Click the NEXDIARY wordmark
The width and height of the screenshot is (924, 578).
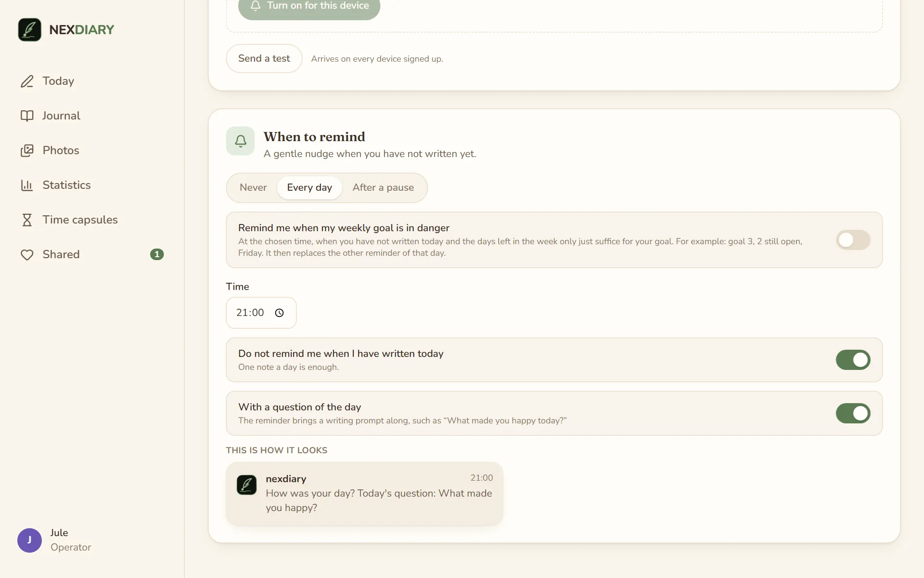pos(82,30)
